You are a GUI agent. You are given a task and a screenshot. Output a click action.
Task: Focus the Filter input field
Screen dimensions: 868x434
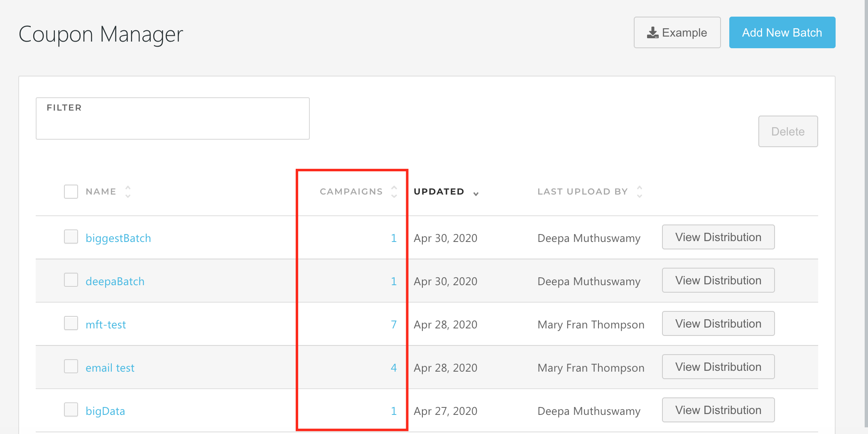[x=172, y=123]
